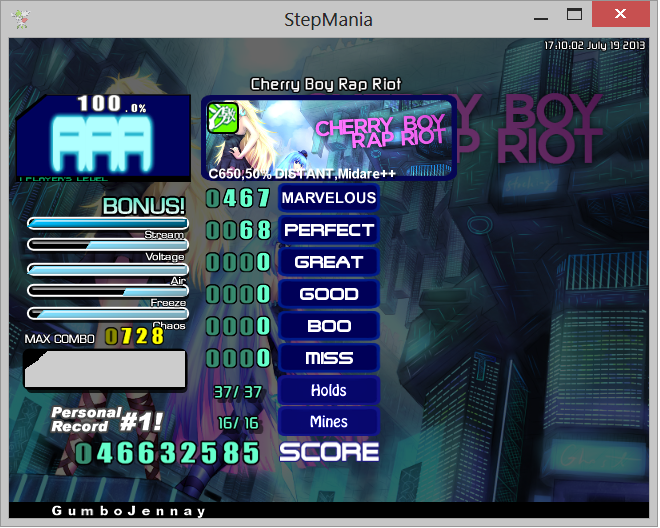The height and width of the screenshot is (528, 660).
Task: Click the Holds label
Action: [329, 390]
